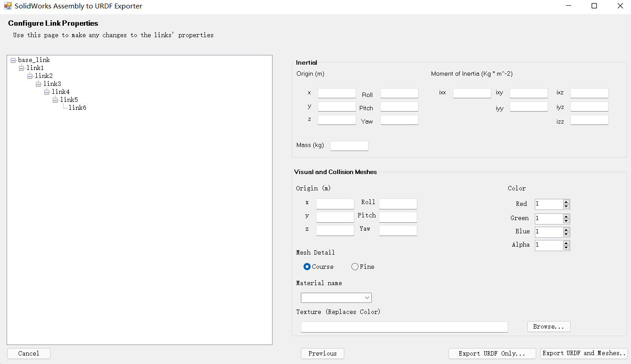Focus the Visual mesh Roll field
This screenshot has height=364, width=631.
398,204
